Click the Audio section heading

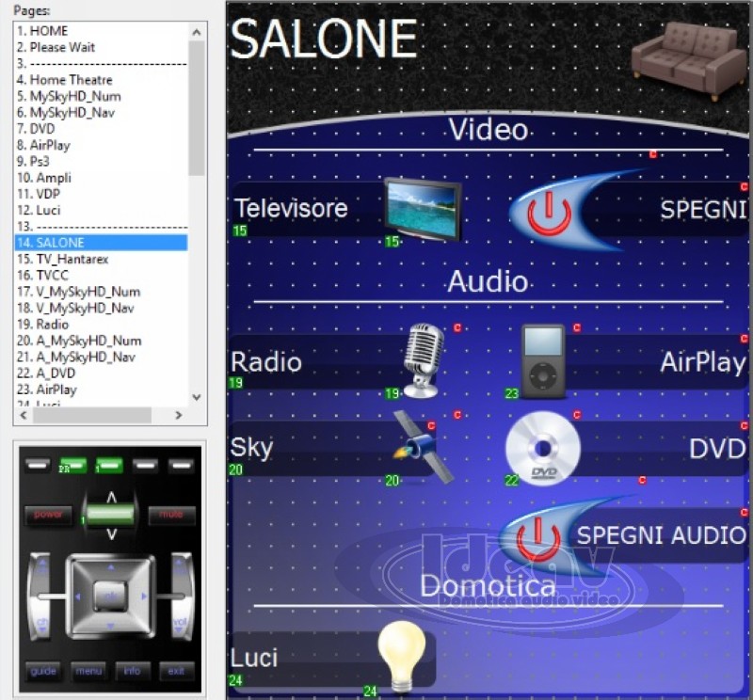[489, 281]
